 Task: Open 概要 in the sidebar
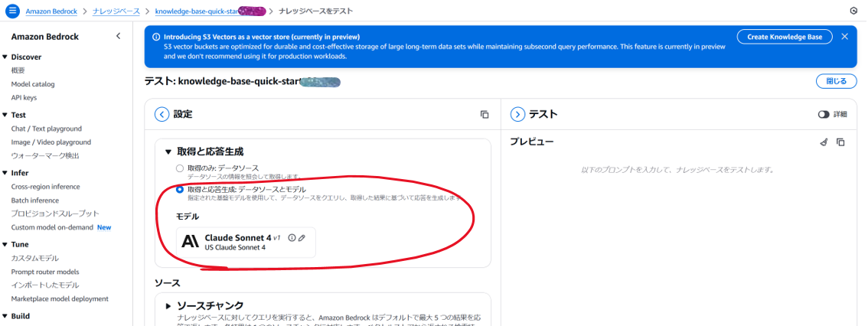(18, 70)
